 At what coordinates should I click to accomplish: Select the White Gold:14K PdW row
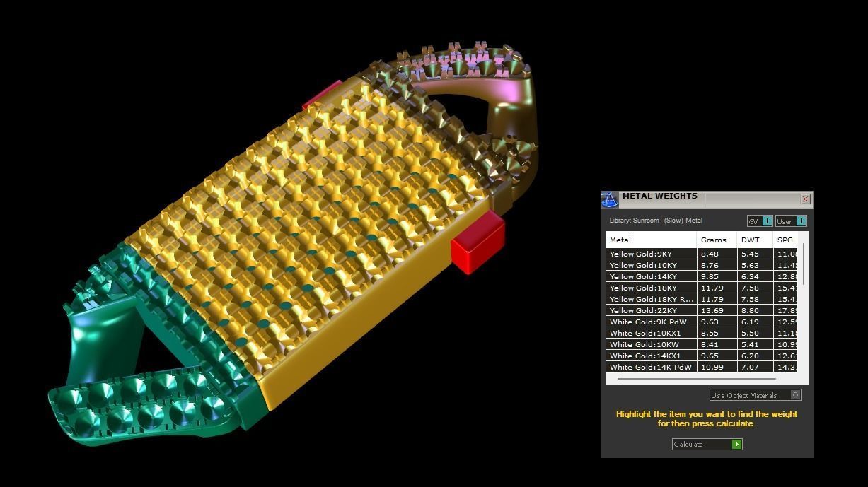click(x=702, y=367)
